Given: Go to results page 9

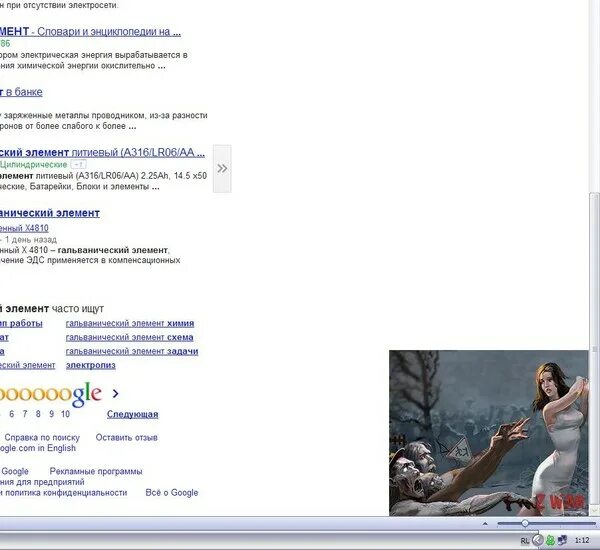Looking at the screenshot, I should [x=51, y=414].
